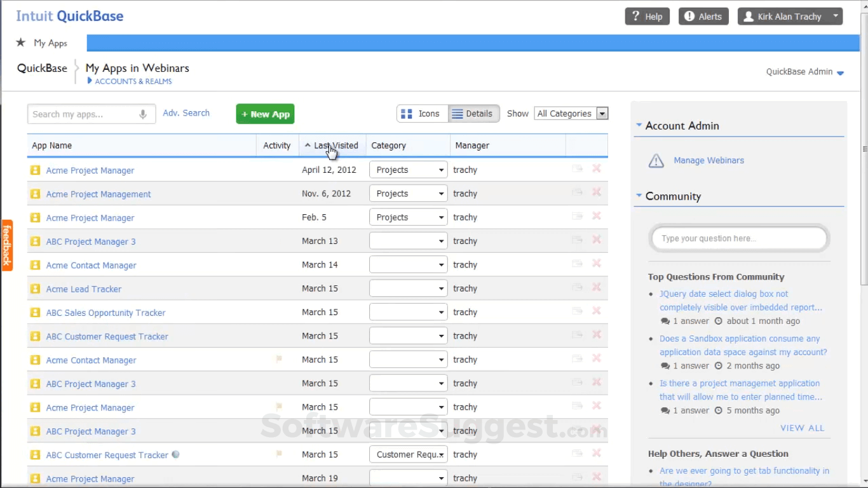Click the copy app icon on the Acme Project Manager row

point(577,168)
